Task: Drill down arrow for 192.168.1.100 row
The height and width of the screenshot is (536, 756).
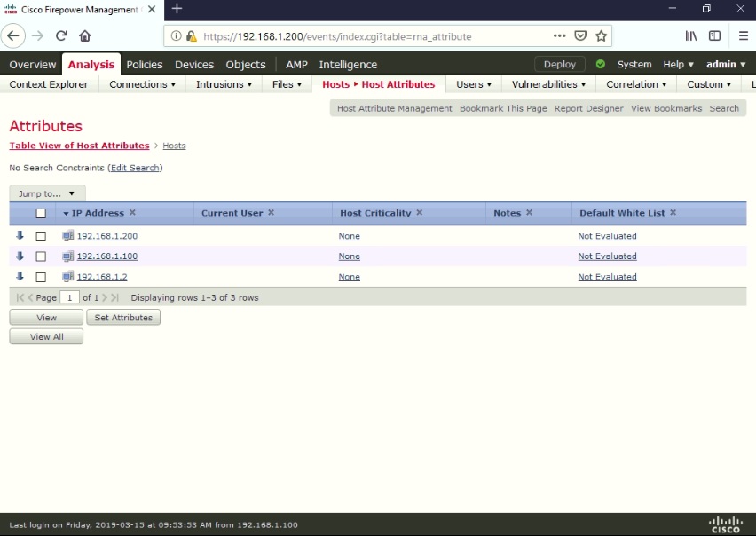Action: tap(20, 256)
